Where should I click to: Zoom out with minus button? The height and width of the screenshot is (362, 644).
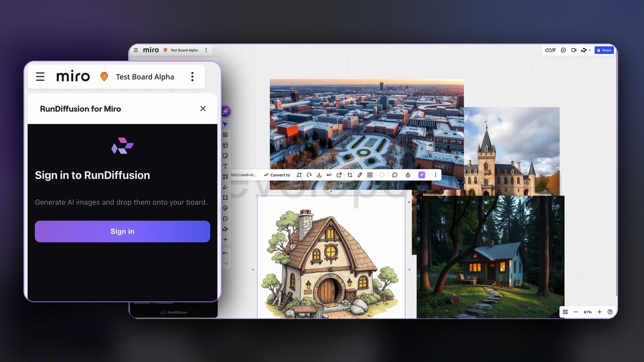point(576,312)
